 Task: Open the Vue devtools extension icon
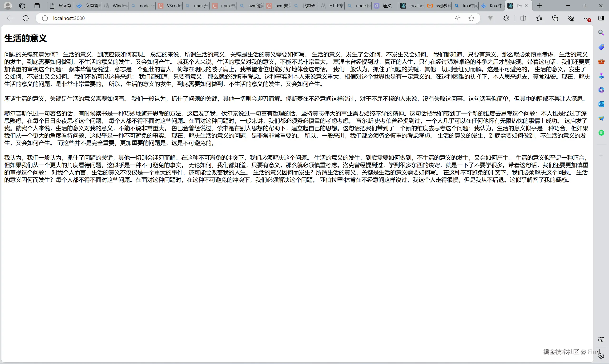click(x=490, y=18)
